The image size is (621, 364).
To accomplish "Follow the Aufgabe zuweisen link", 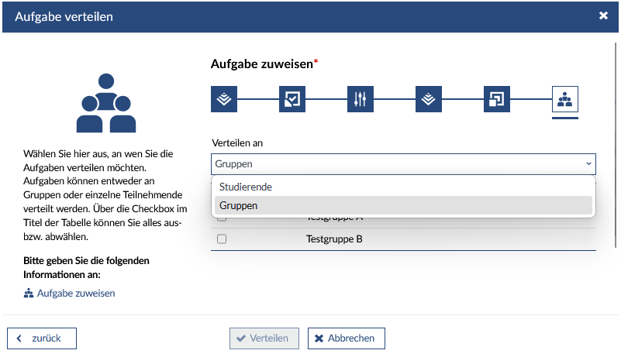I will click(x=75, y=294).
